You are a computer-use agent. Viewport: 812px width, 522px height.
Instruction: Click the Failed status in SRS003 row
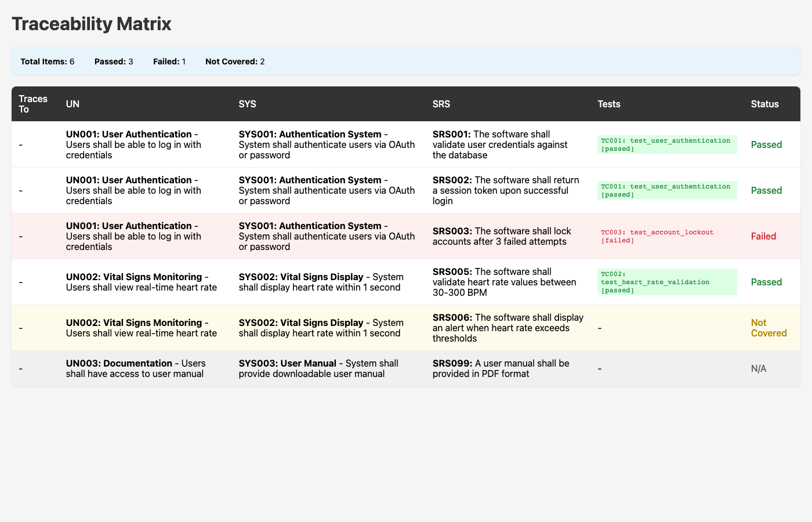763,236
